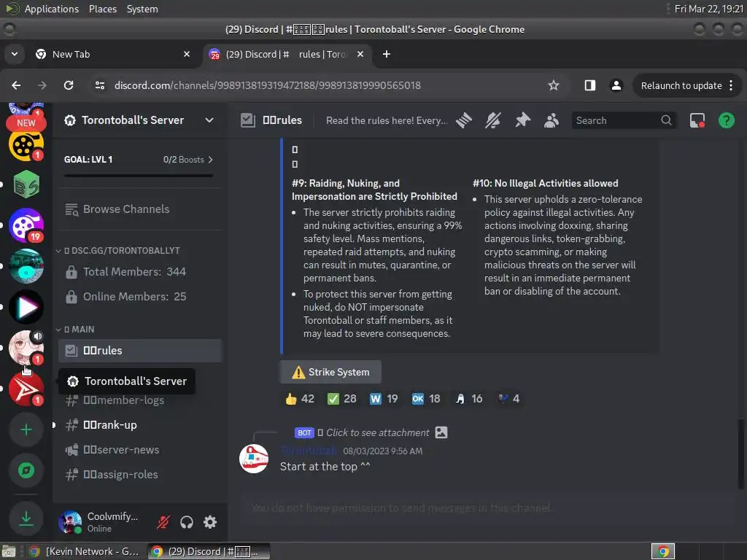
Task: Toggle Chrome side panel icon
Action: click(x=589, y=85)
